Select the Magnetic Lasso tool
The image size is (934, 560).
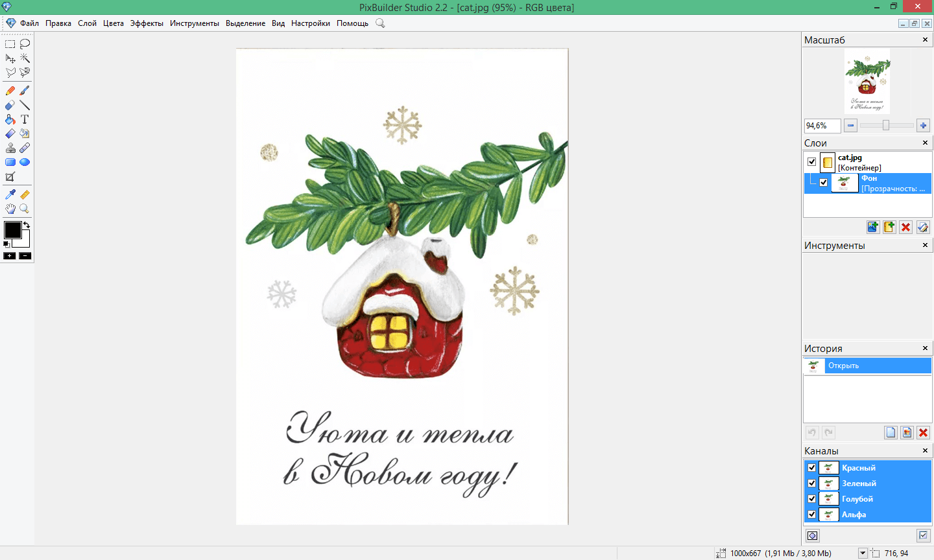(x=25, y=73)
